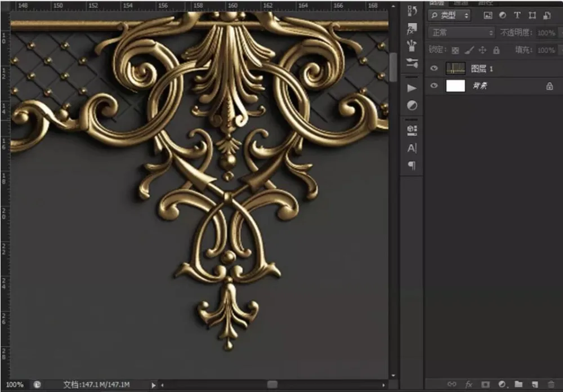Open the Styles (fx) panel icon
Viewport: 563px width, 392px height.
pyautogui.click(x=412, y=29)
